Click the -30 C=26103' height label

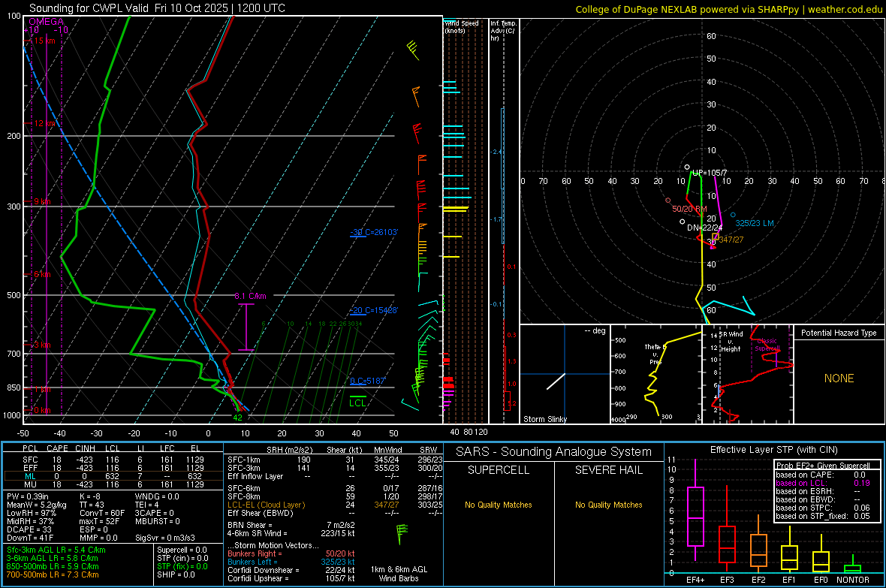point(374,232)
